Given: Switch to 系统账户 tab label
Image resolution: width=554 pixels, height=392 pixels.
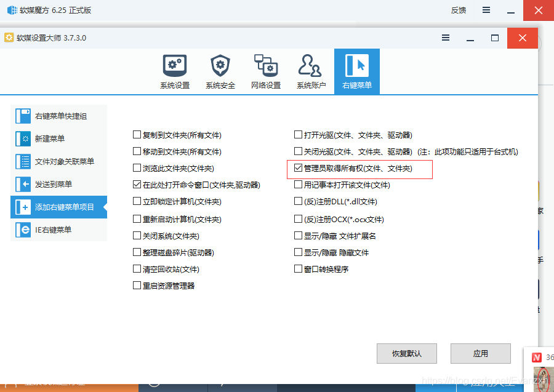Looking at the screenshot, I should coord(311,85).
